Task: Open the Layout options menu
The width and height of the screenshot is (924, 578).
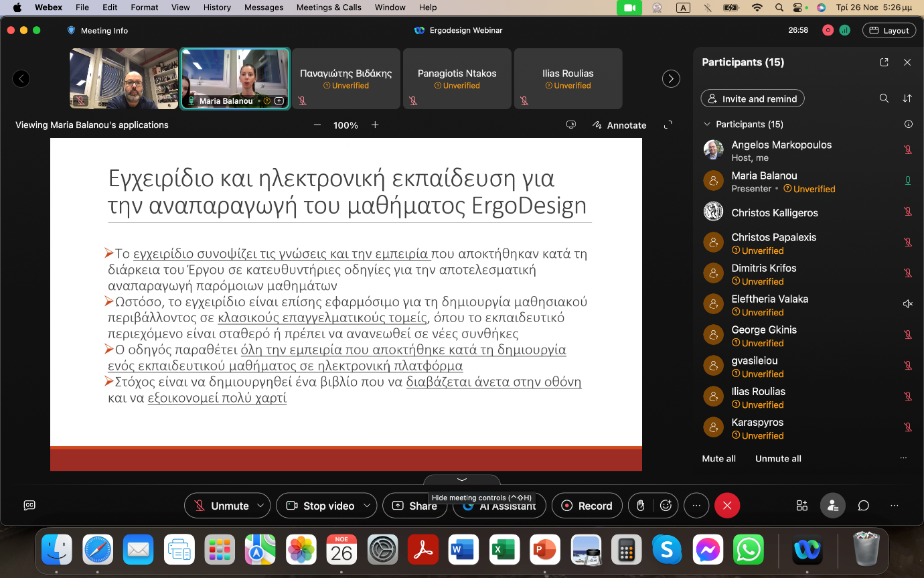Action: [889, 30]
